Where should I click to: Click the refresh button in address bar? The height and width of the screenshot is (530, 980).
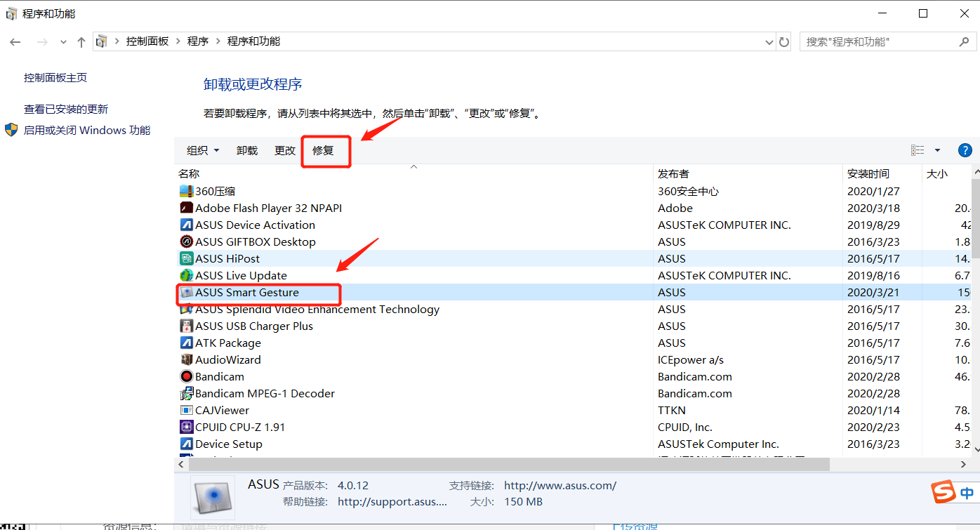point(785,42)
